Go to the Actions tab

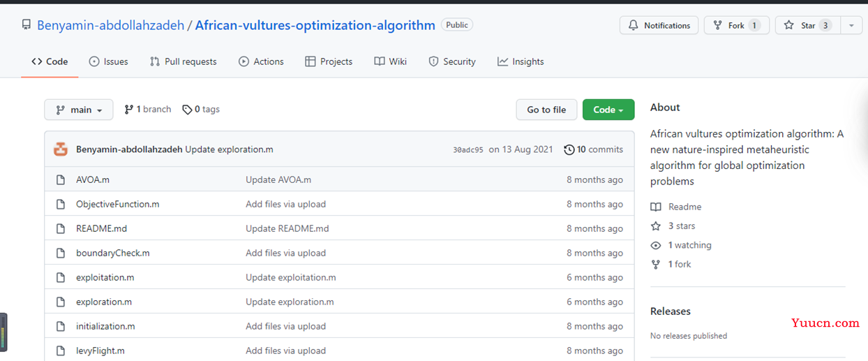click(x=261, y=61)
